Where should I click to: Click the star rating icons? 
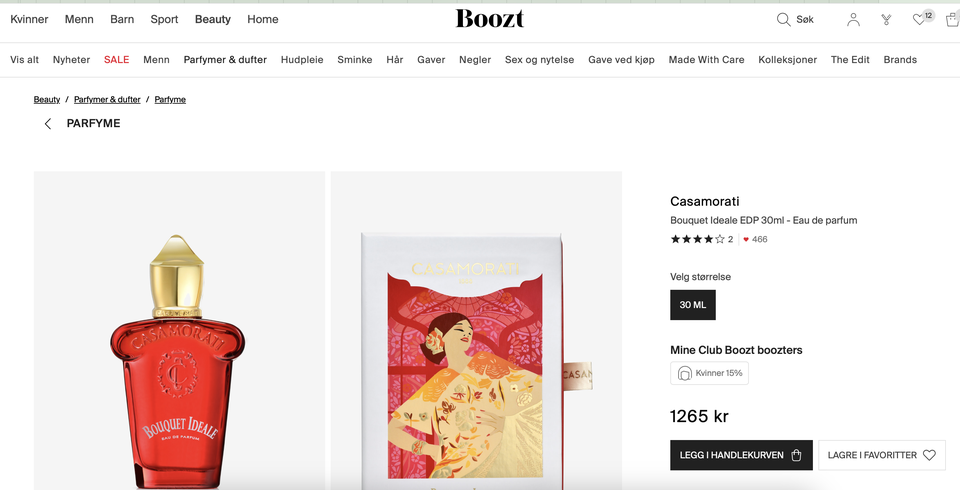pos(697,240)
